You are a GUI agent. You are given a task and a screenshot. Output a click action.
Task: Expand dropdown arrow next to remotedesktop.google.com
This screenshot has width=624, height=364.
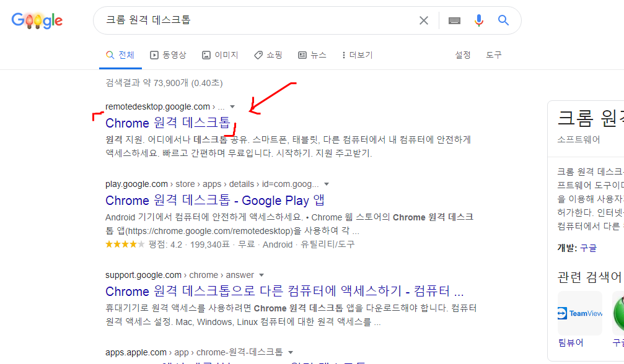[x=232, y=106]
